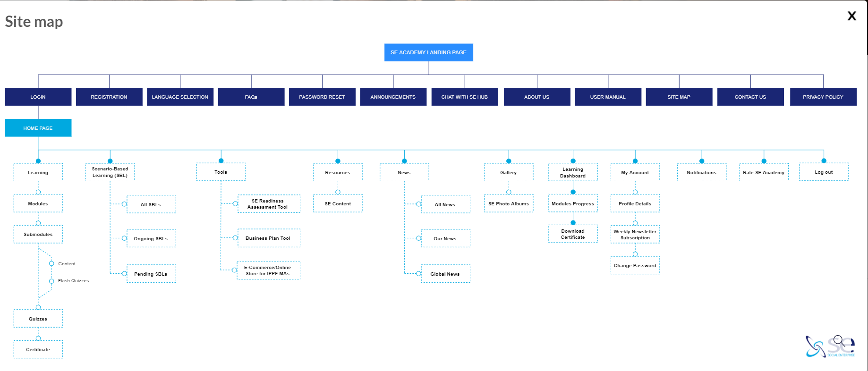
Task: Go to the About Us box
Action: pos(537,97)
